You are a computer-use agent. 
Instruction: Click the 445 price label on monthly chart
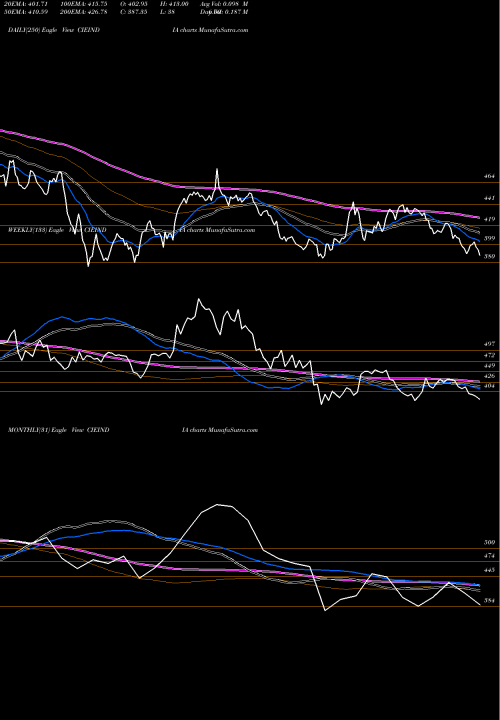point(489,570)
